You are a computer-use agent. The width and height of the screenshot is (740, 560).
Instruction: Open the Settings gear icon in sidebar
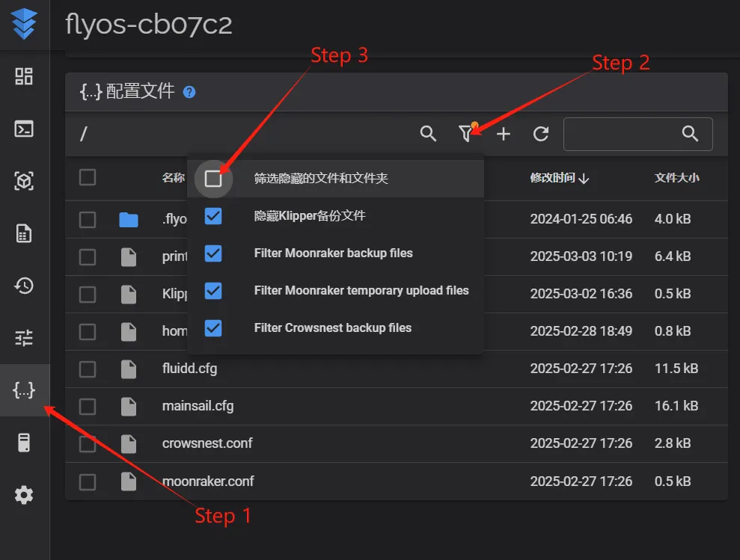click(x=24, y=495)
